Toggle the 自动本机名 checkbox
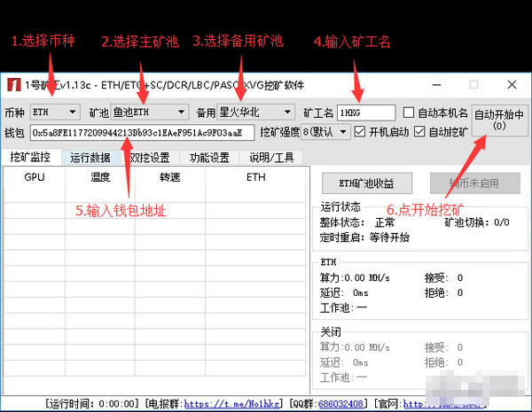The height and width of the screenshot is (412, 532). pos(409,113)
